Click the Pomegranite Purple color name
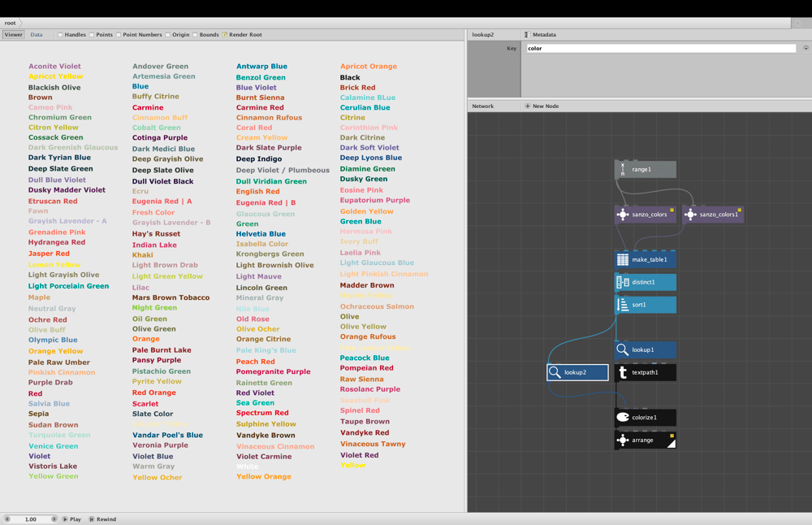Screen dimensions: 812x525 coord(274,371)
